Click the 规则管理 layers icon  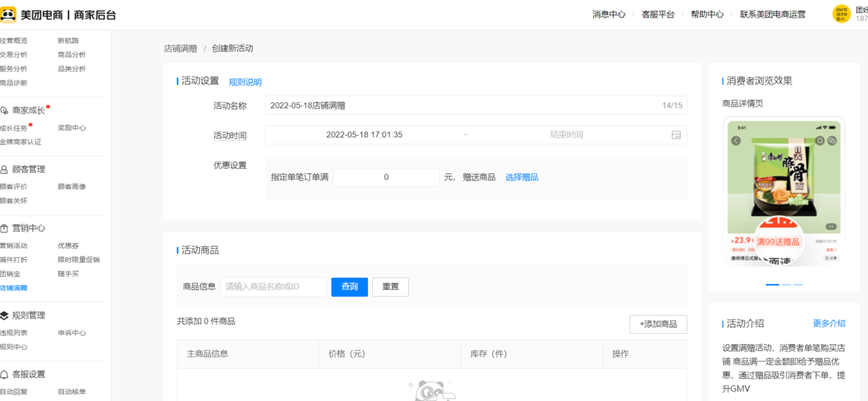(4, 316)
